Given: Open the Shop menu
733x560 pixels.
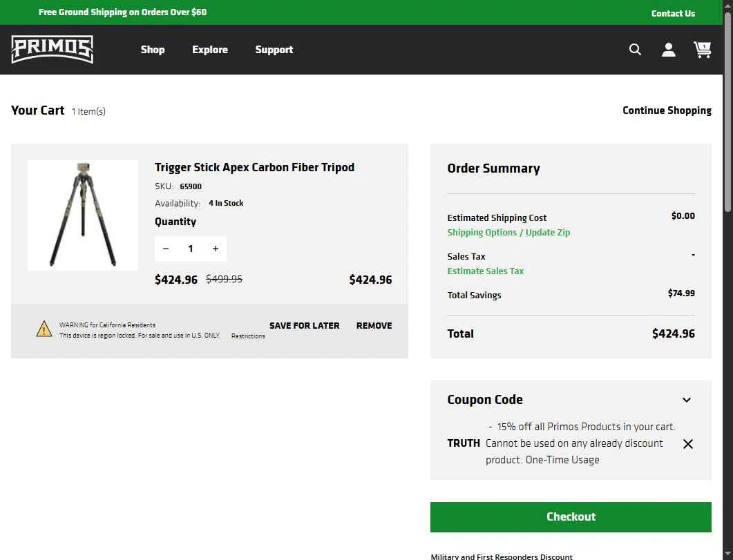Looking at the screenshot, I should coord(153,50).
